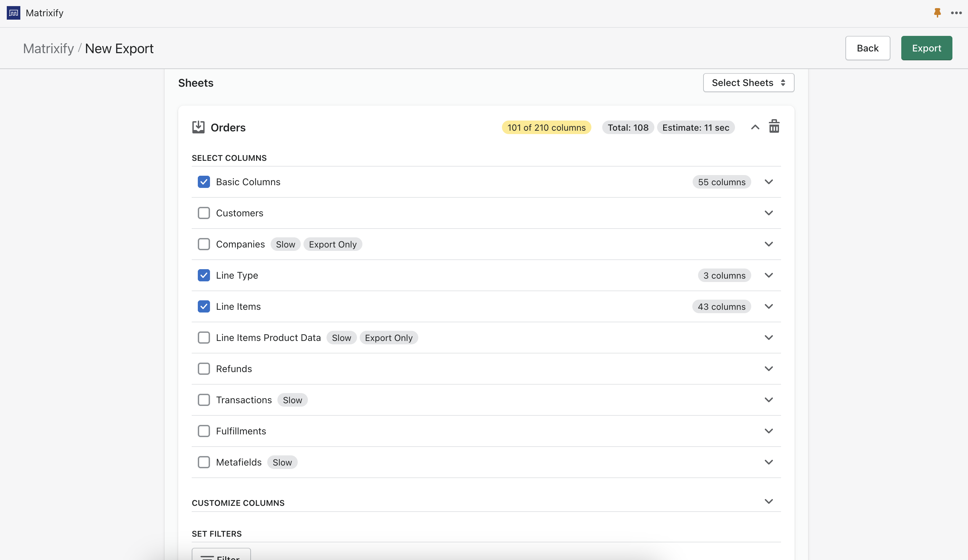Enable the Metafields checkbox
The width and height of the screenshot is (968, 560).
pyautogui.click(x=204, y=462)
